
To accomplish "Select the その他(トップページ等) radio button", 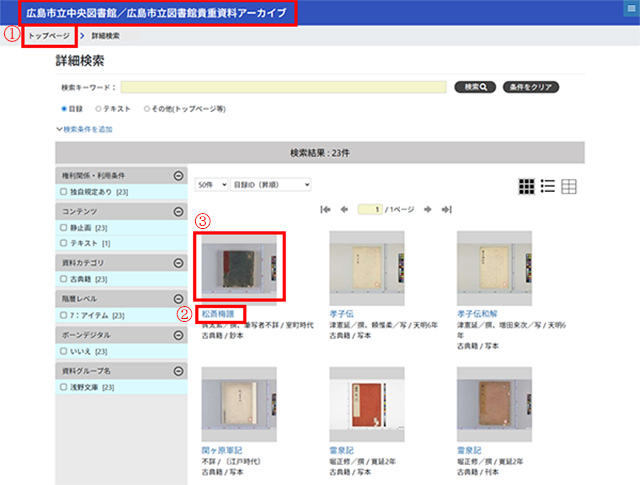I will click(x=147, y=109).
